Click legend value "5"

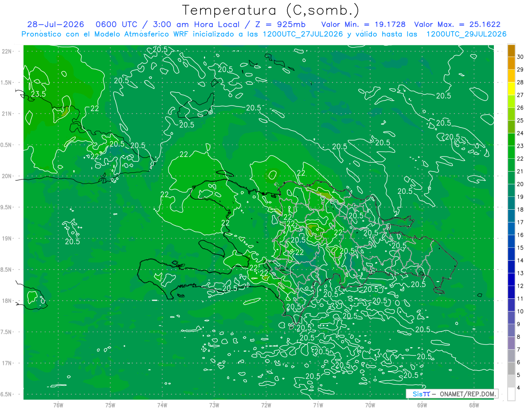coord(519,375)
